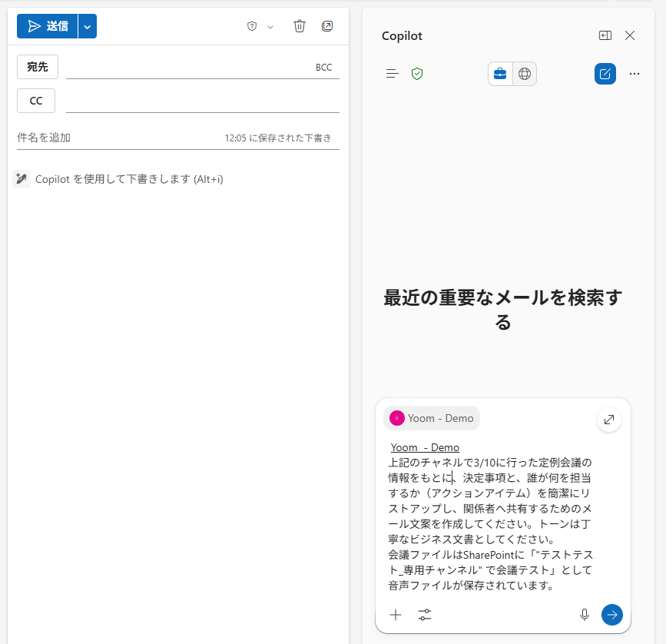Discard the draft with the trash icon
Image resolution: width=666 pixels, height=644 pixels.
point(300,26)
